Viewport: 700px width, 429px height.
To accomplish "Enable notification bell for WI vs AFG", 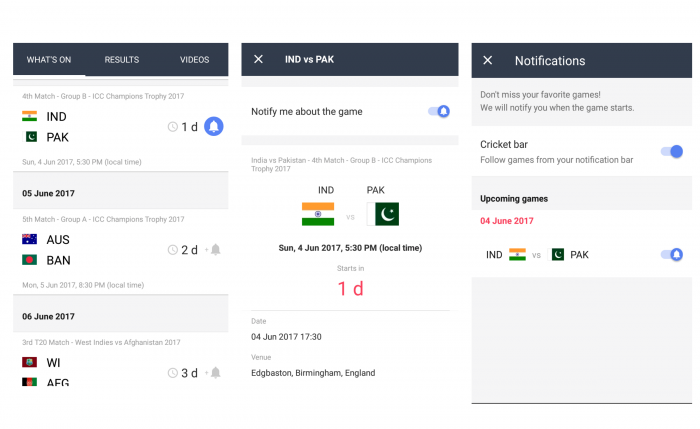I will point(214,373).
